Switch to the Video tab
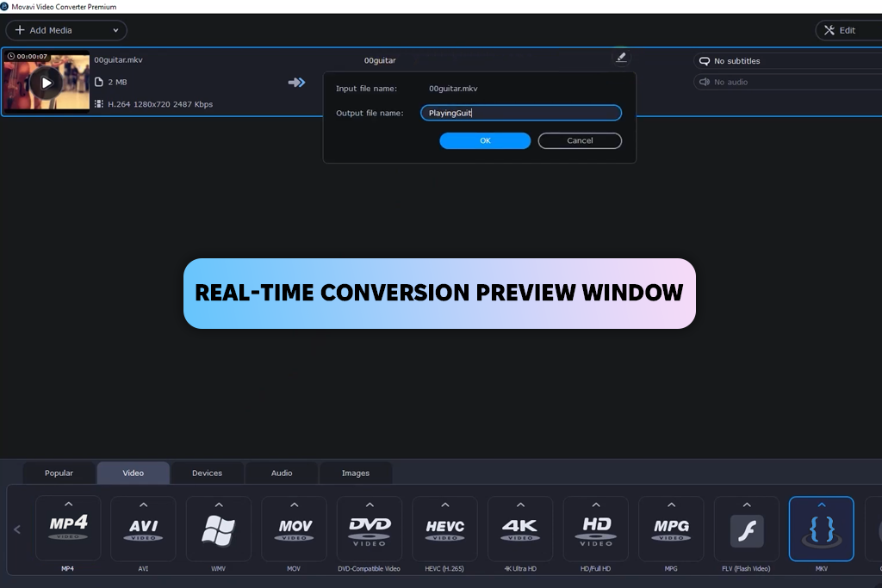 click(134, 473)
